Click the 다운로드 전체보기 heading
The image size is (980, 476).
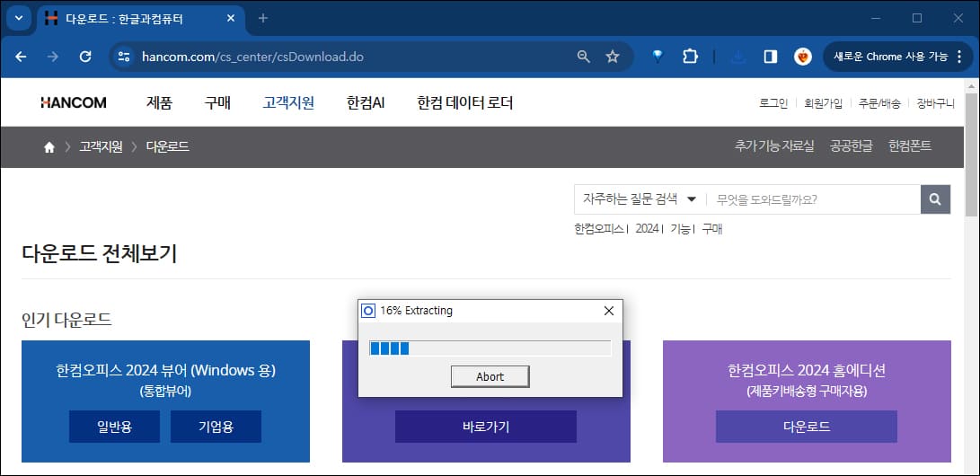click(99, 253)
